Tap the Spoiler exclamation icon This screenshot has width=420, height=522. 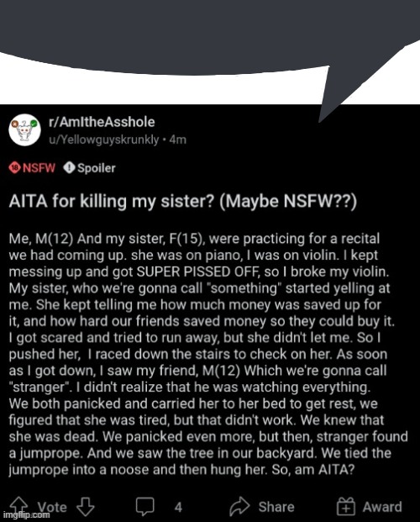[x=69, y=168]
